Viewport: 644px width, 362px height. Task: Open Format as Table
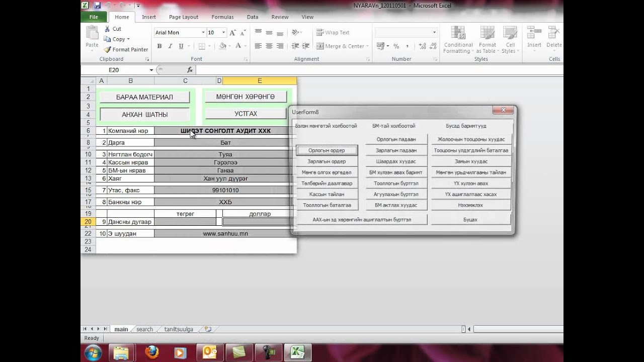(488, 40)
